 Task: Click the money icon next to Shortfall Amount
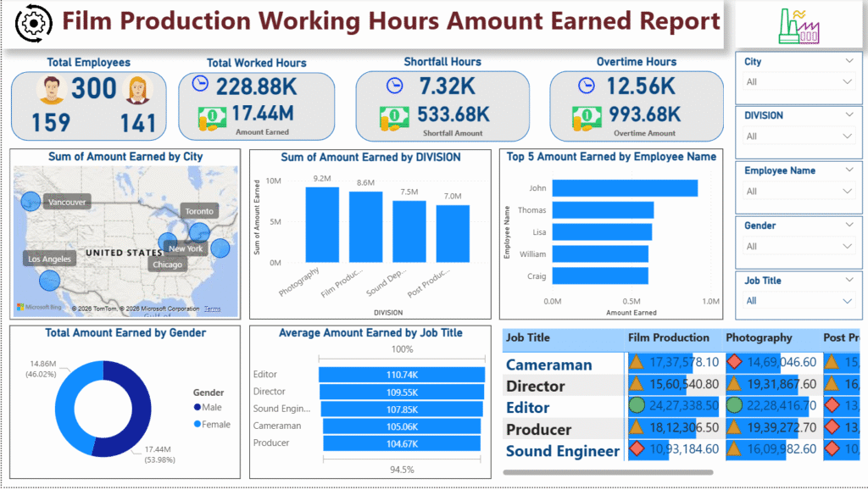(x=395, y=114)
